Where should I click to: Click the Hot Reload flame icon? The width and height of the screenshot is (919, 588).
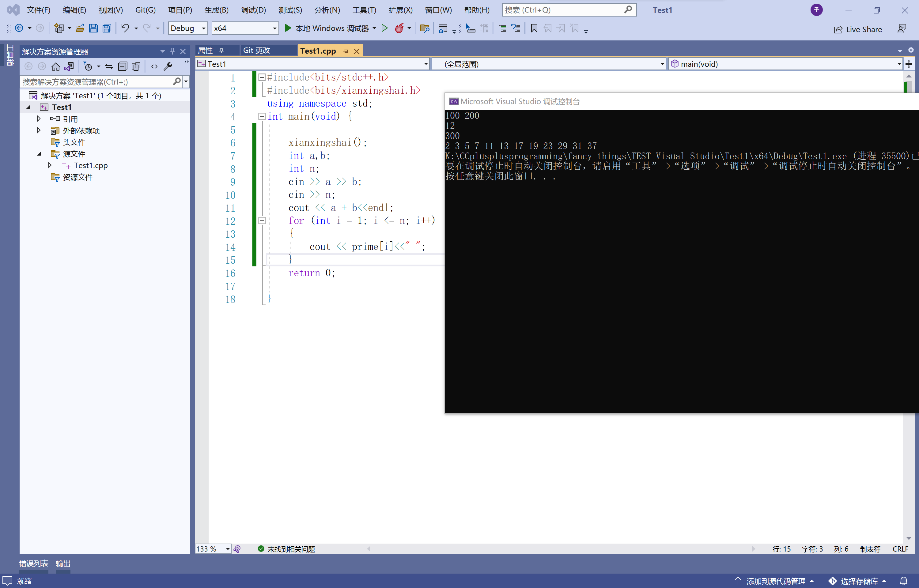pos(399,28)
